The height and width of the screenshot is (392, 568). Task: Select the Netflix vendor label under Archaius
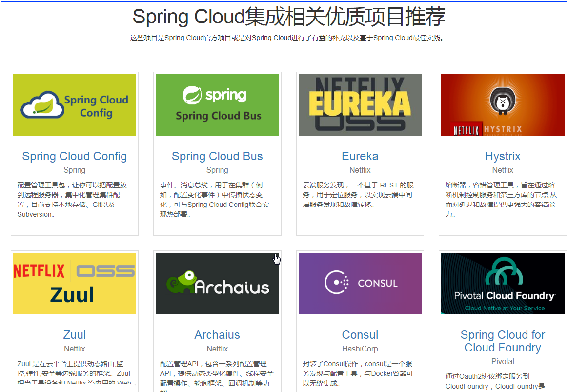pyautogui.click(x=217, y=349)
